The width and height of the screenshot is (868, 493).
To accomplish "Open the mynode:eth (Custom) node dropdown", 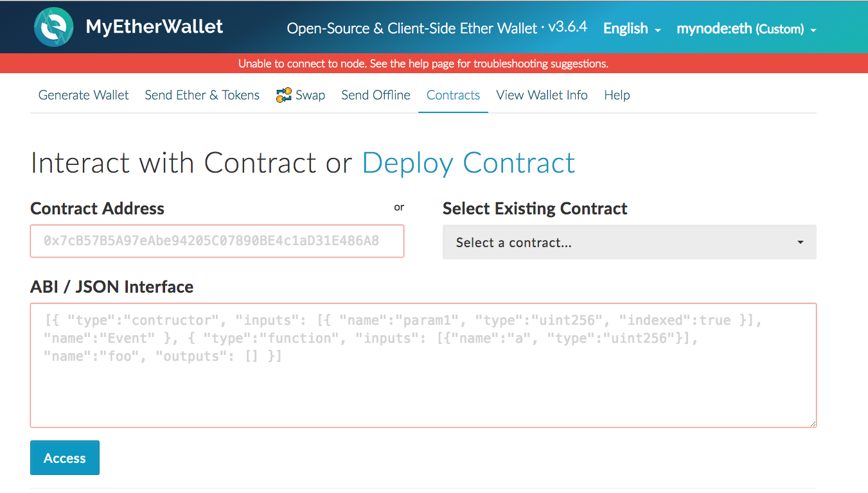I will [747, 29].
